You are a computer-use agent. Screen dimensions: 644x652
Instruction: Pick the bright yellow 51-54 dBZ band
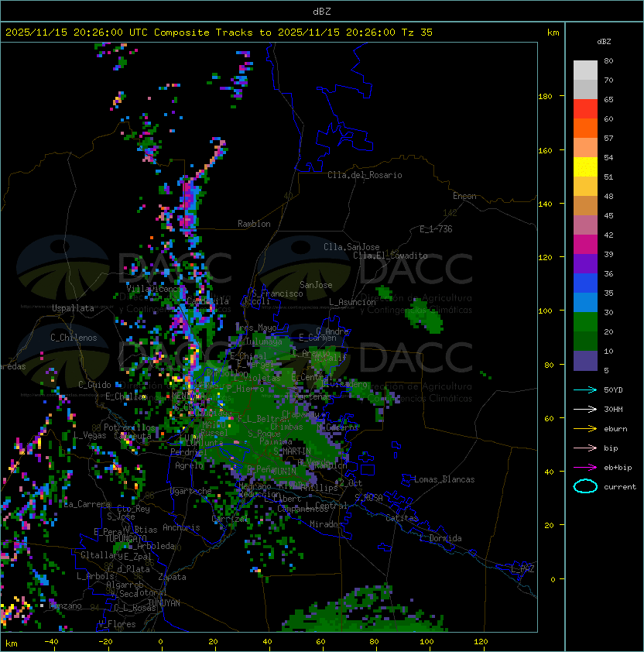[x=585, y=166]
